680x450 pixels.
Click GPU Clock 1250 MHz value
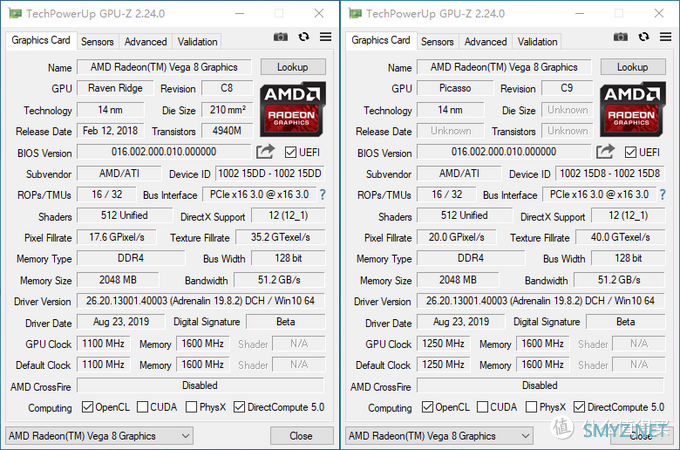(443, 343)
